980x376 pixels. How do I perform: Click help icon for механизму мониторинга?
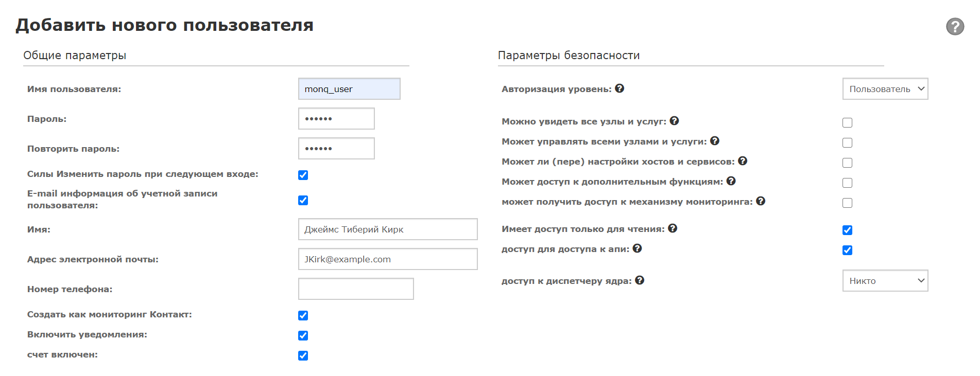point(760,201)
